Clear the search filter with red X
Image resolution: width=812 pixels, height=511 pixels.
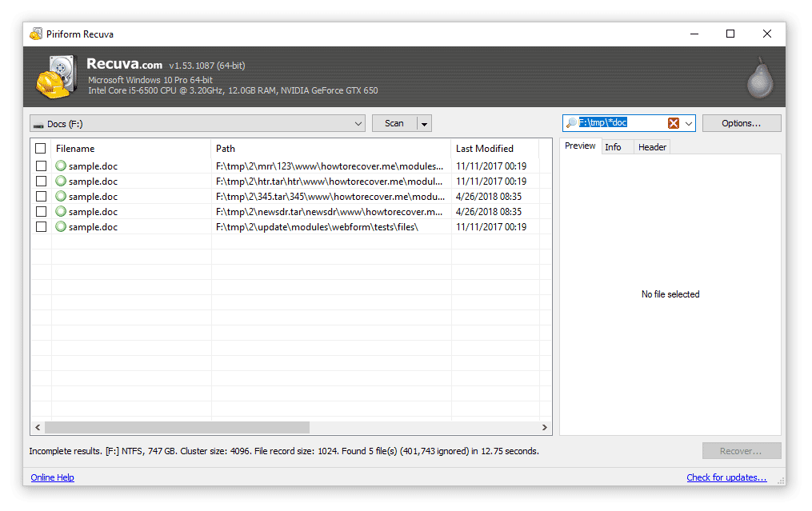pos(674,123)
